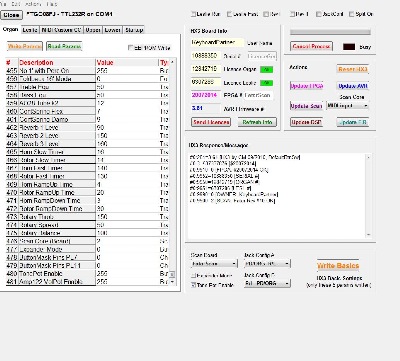This screenshot has width=400, height=361.
Task: Toggle the Tone Pot Enable checkbox
Action: (193, 285)
